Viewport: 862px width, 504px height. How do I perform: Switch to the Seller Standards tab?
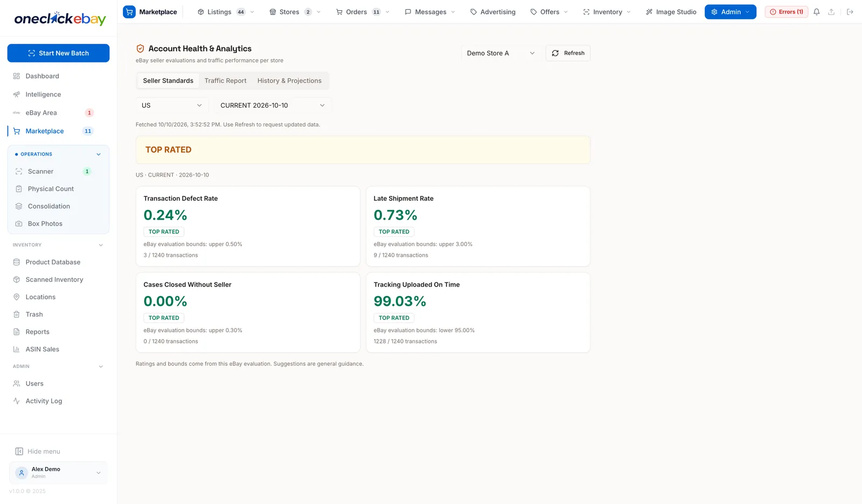tap(168, 81)
